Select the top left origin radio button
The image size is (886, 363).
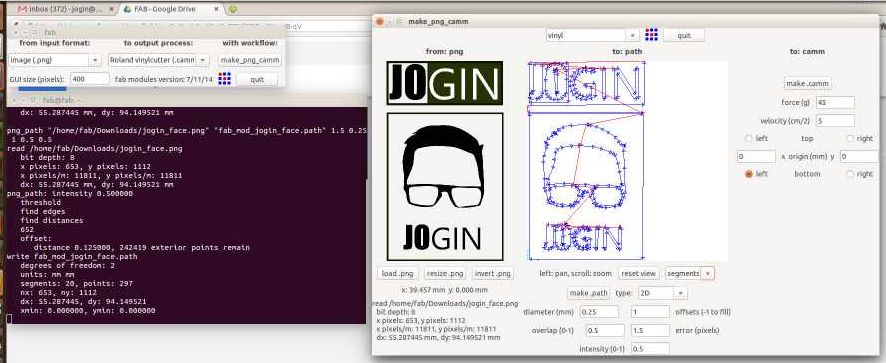coord(749,138)
